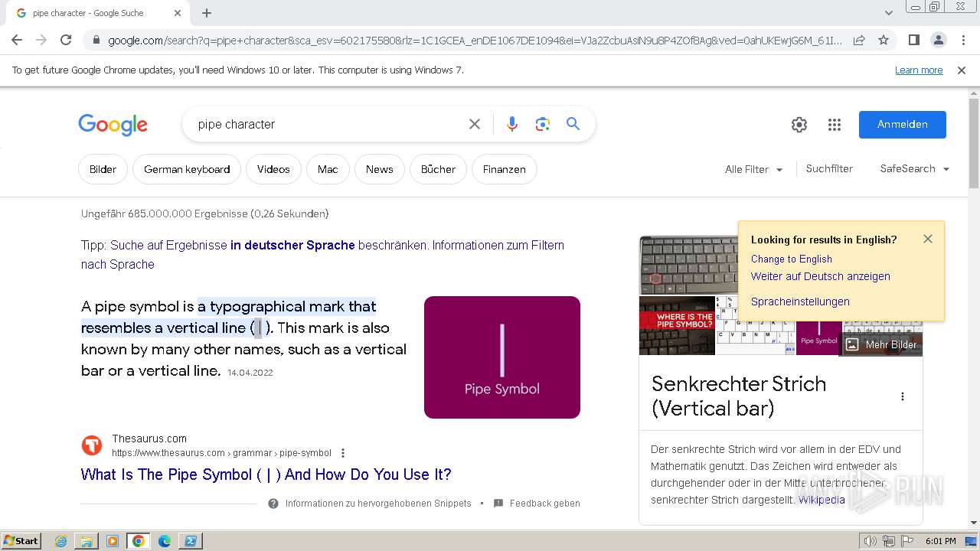Click the share page icon in address bar

859,41
